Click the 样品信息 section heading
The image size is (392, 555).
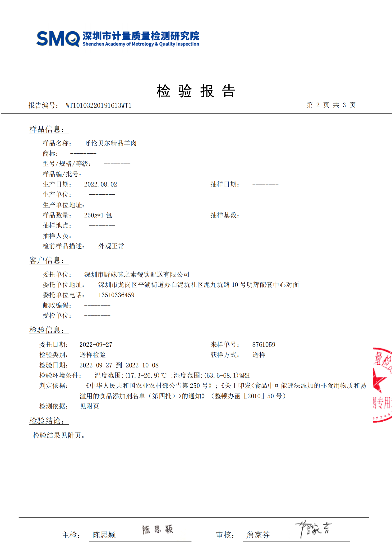pyautogui.click(x=49, y=129)
